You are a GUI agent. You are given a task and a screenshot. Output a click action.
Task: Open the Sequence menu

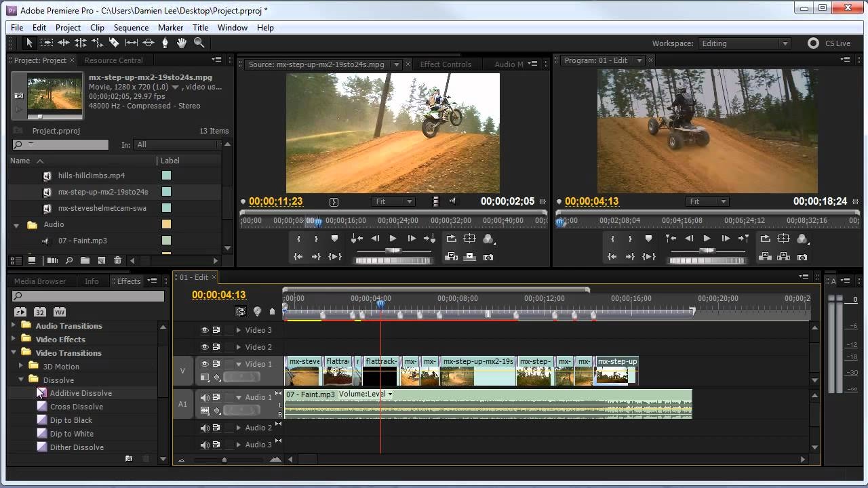pos(131,28)
